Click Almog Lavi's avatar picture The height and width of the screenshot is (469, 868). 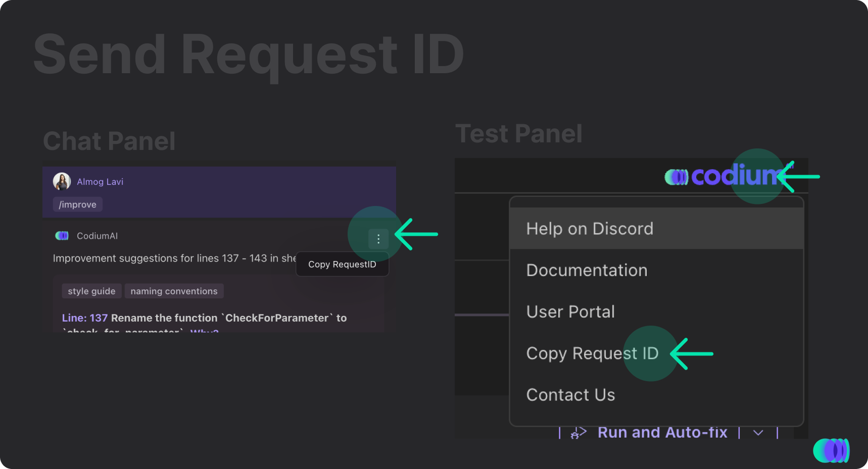(x=62, y=181)
